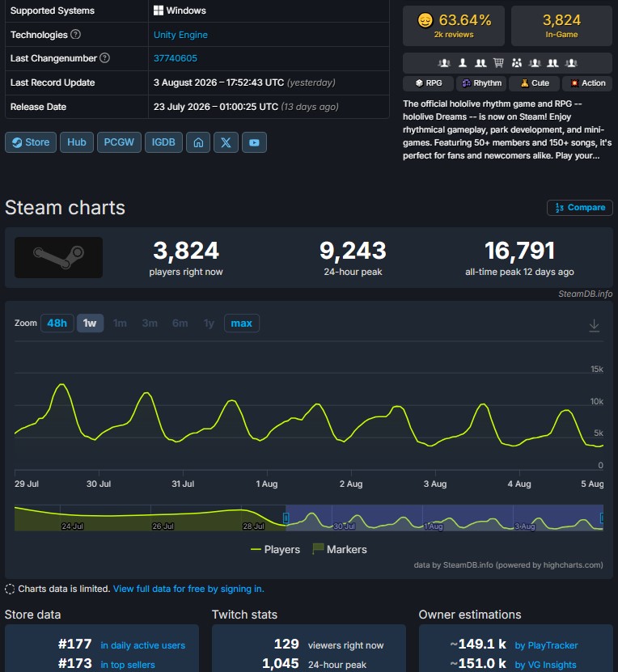Screen dimensions: 618x672
Task: Select the Action tag
Action: tap(587, 83)
